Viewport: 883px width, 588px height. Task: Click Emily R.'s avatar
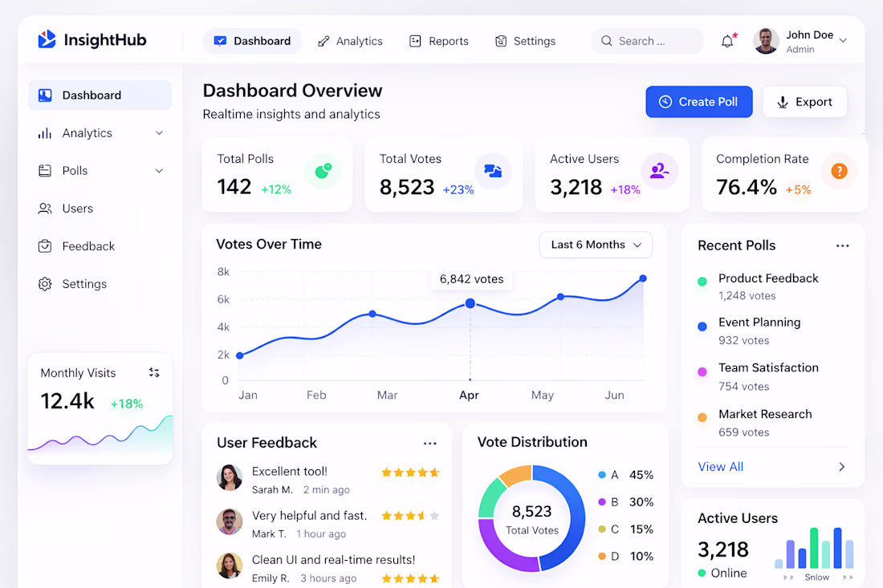point(230,566)
